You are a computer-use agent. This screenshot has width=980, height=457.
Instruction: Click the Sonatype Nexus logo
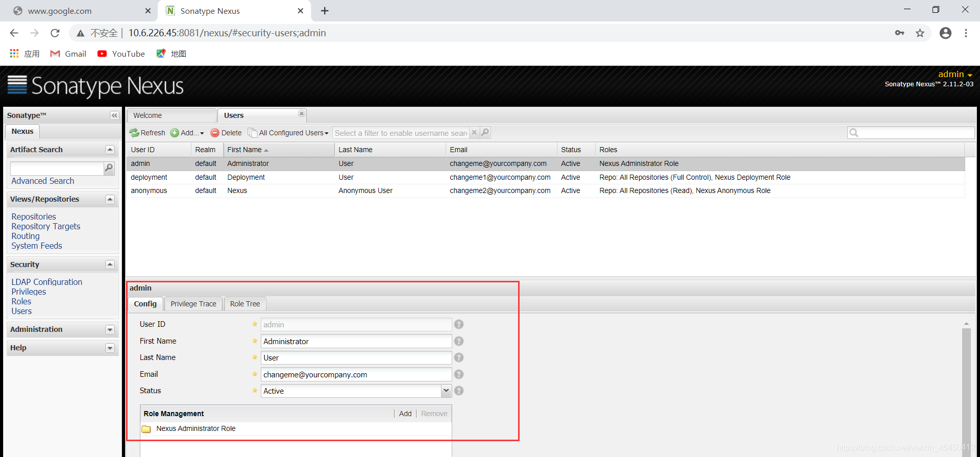coord(96,86)
